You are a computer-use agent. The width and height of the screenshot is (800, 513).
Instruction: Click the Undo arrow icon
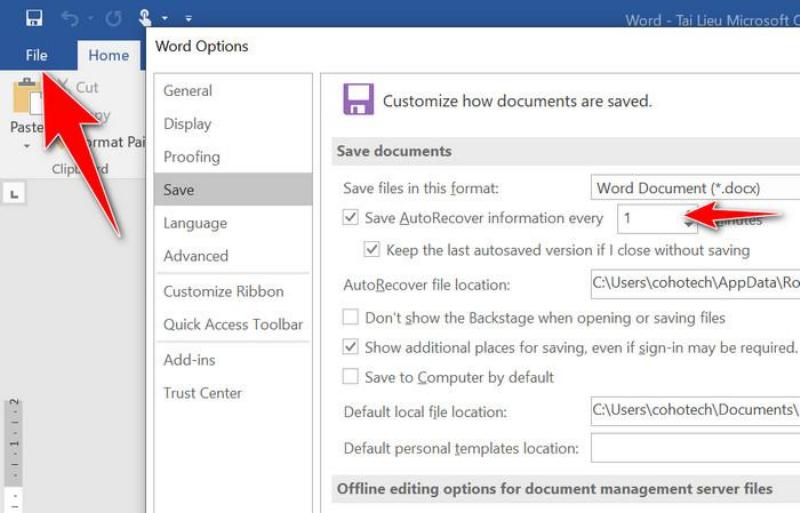pyautogui.click(x=70, y=19)
